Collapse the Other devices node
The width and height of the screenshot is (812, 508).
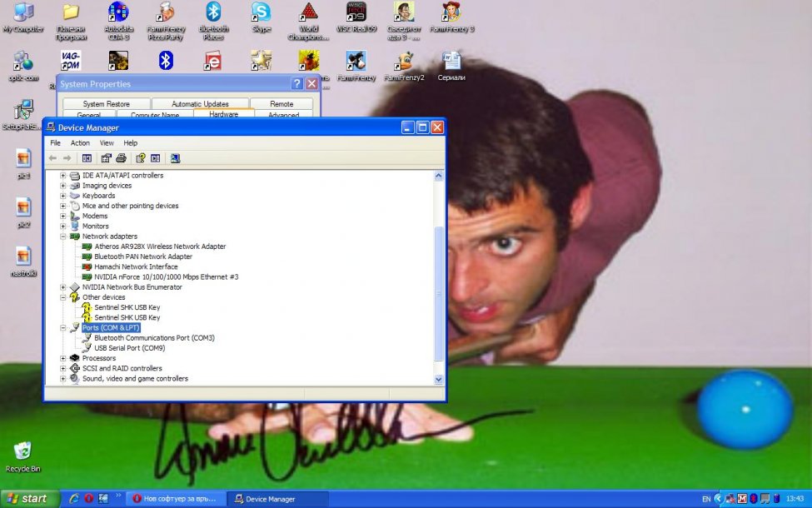tap(63, 297)
